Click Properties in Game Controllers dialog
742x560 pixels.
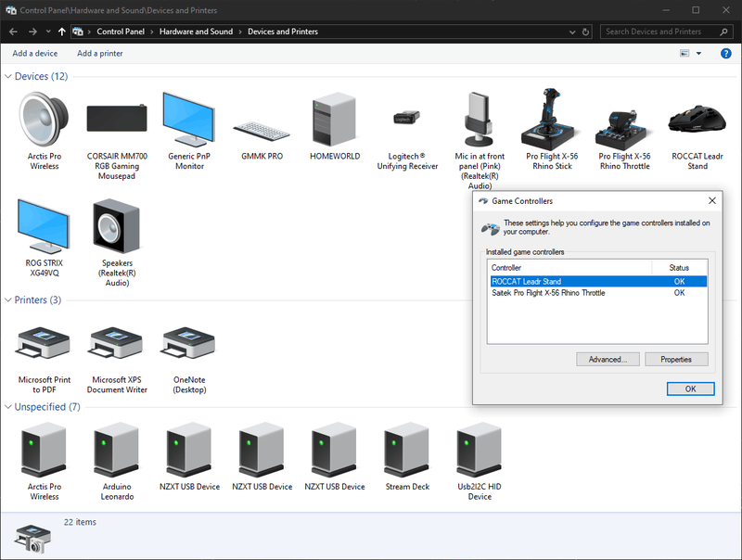click(x=676, y=360)
